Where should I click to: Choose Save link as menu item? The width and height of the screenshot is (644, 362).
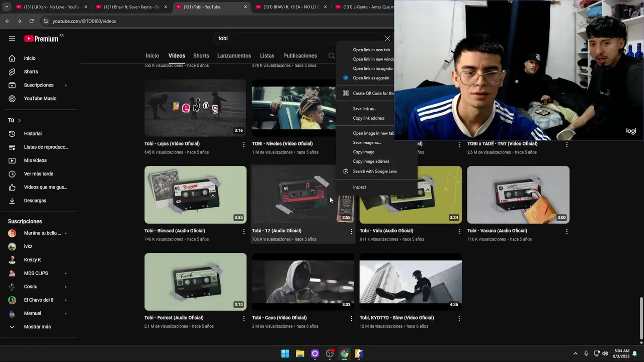tap(365, 109)
